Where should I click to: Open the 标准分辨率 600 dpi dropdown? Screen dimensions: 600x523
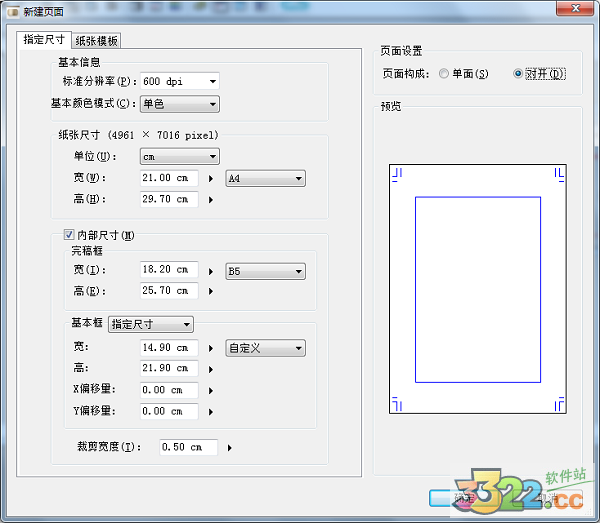coord(179,81)
